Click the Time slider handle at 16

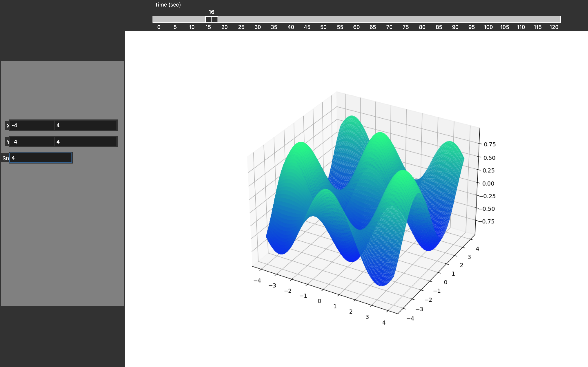pyautogui.click(x=211, y=19)
